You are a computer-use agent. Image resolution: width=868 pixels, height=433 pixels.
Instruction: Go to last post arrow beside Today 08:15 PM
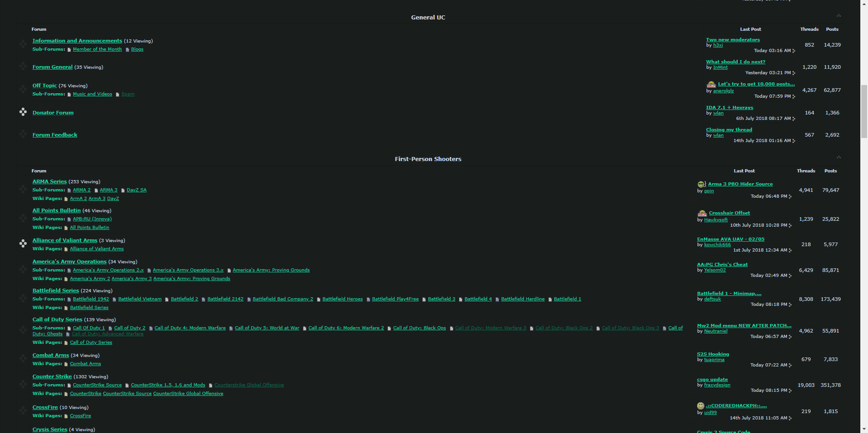point(790,390)
